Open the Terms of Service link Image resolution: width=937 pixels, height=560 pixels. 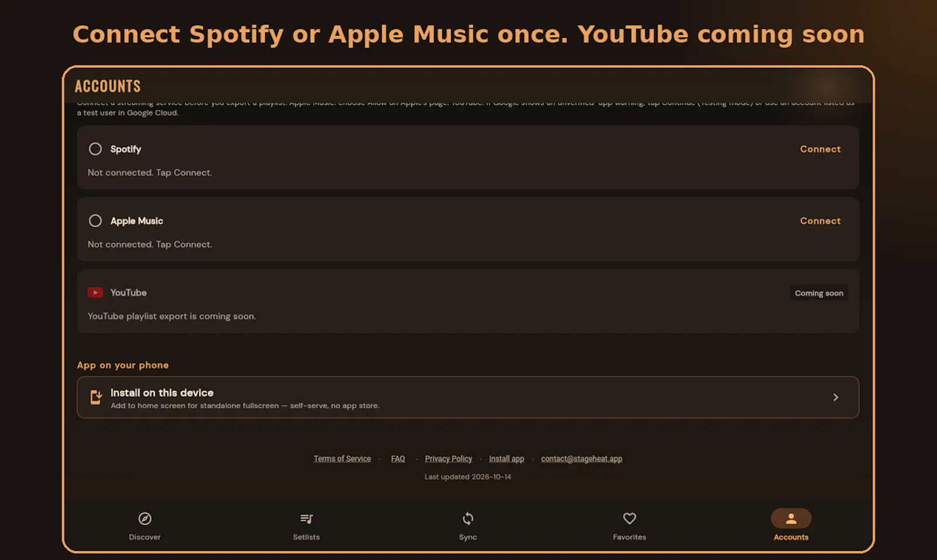tap(342, 459)
